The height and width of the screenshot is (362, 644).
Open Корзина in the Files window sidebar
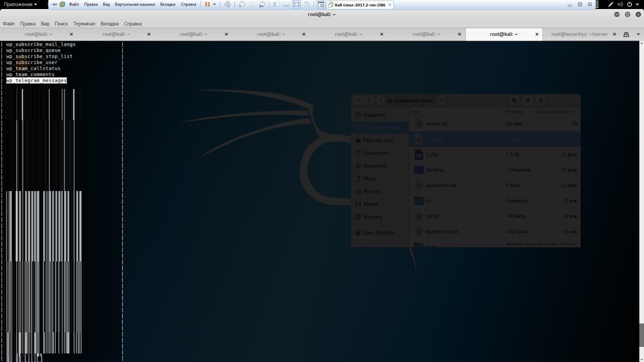[380, 217]
